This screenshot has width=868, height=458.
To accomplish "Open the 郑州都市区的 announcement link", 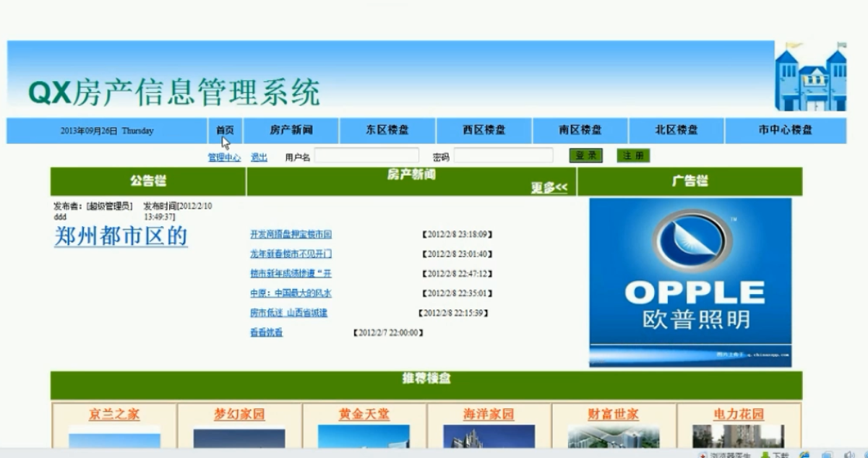I will (x=121, y=236).
